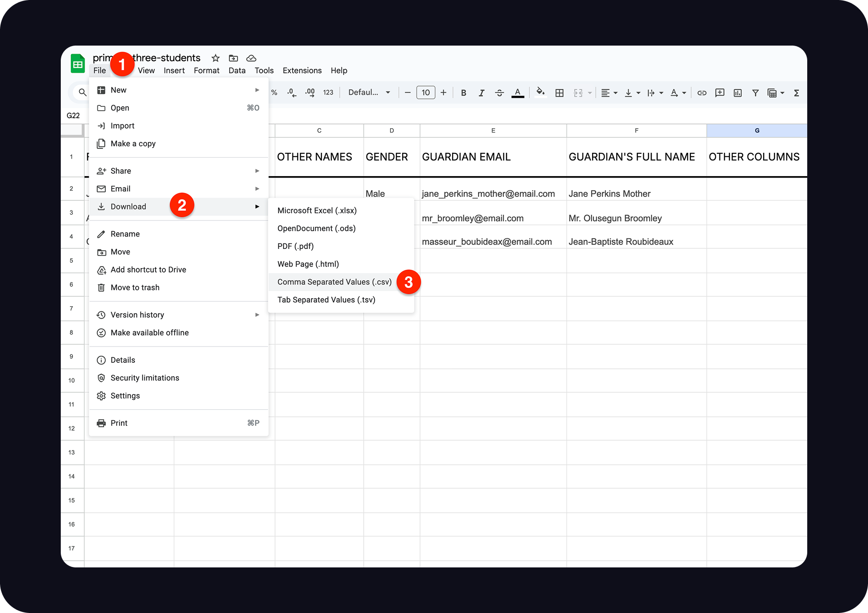Open the Default font dropdown

tap(369, 93)
